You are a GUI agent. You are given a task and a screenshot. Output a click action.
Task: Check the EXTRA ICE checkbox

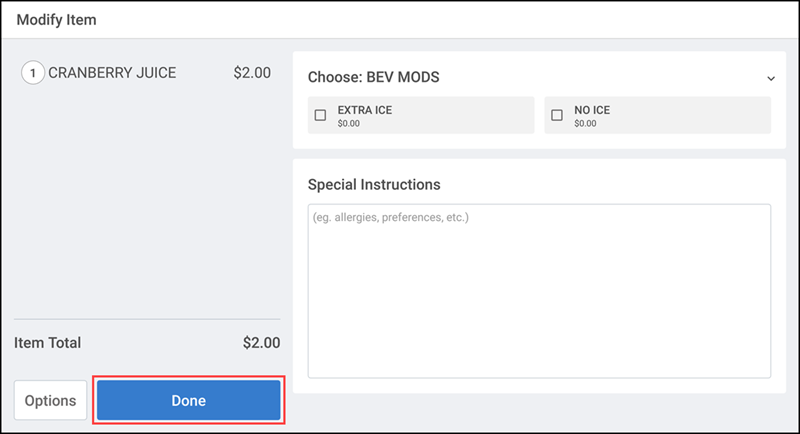coord(320,115)
